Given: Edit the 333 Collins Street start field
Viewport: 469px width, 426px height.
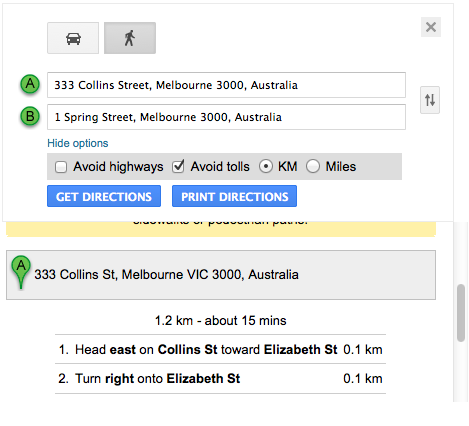Looking at the screenshot, I should (x=226, y=85).
